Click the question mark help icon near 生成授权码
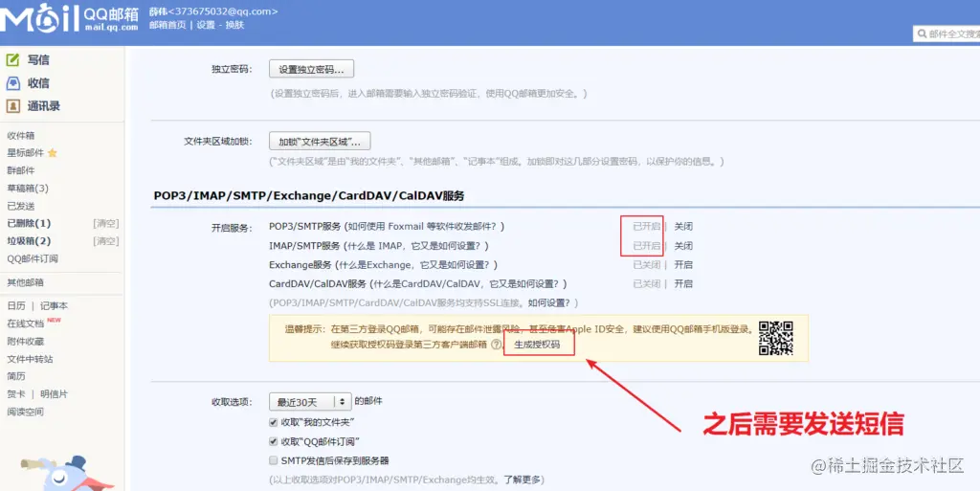Screen dimensions: 980x491 pyautogui.click(x=497, y=345)
